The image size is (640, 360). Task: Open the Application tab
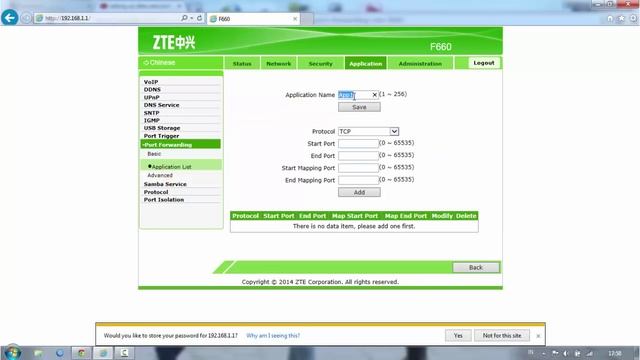coord(365,63)
